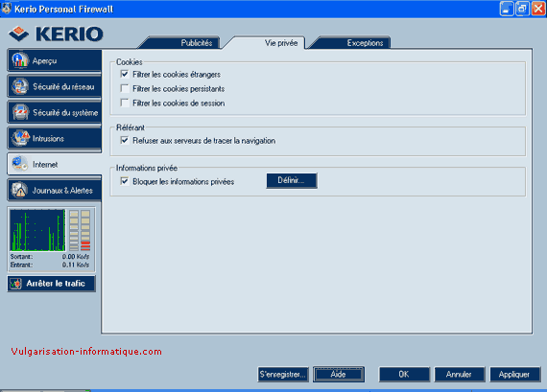Image resolution: width=547 pixels, height=392 pixels.
Task: Open the Journaux & Alertes icon
Action: [x=19, y=190]
